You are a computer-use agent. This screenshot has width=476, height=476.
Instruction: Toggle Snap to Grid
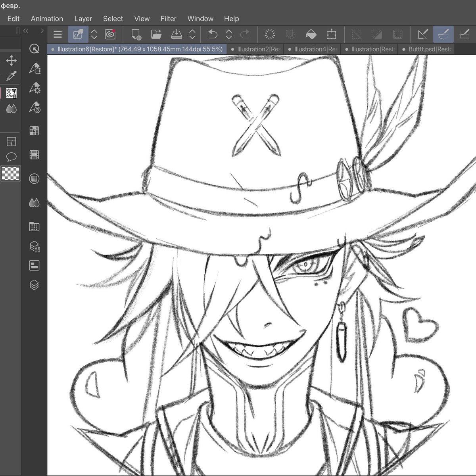[464, 35]
